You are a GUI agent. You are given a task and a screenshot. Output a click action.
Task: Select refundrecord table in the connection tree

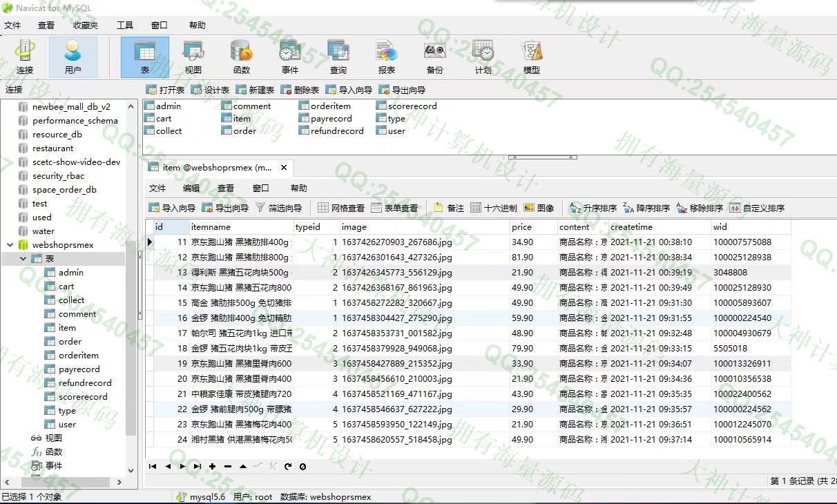point(85,383)
